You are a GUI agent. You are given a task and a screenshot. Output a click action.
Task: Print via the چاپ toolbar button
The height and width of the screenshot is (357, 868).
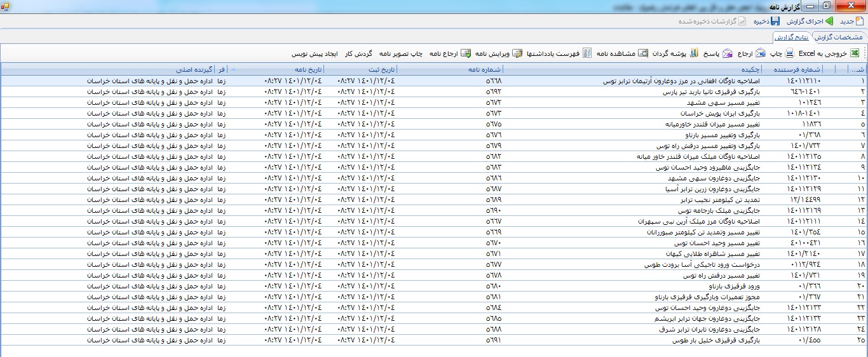(x=782, y=53)
